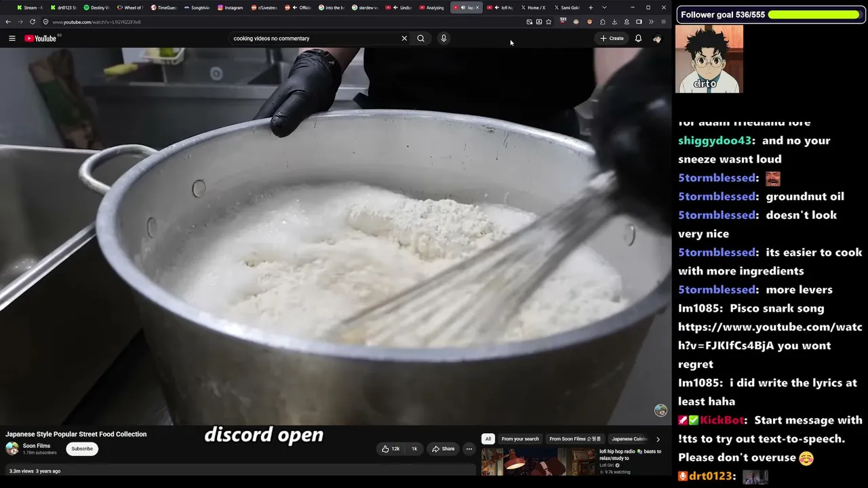This screenshot has height=488, width=868.
Task: Click the cooking video player area
Action: (336, 236)
